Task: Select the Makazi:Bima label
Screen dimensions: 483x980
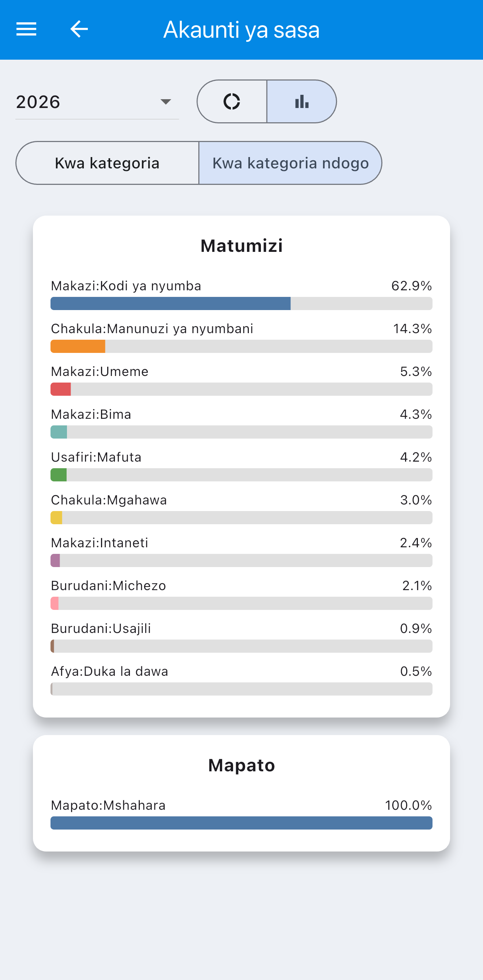Action: pyautogui.click(x=91, y=414)
